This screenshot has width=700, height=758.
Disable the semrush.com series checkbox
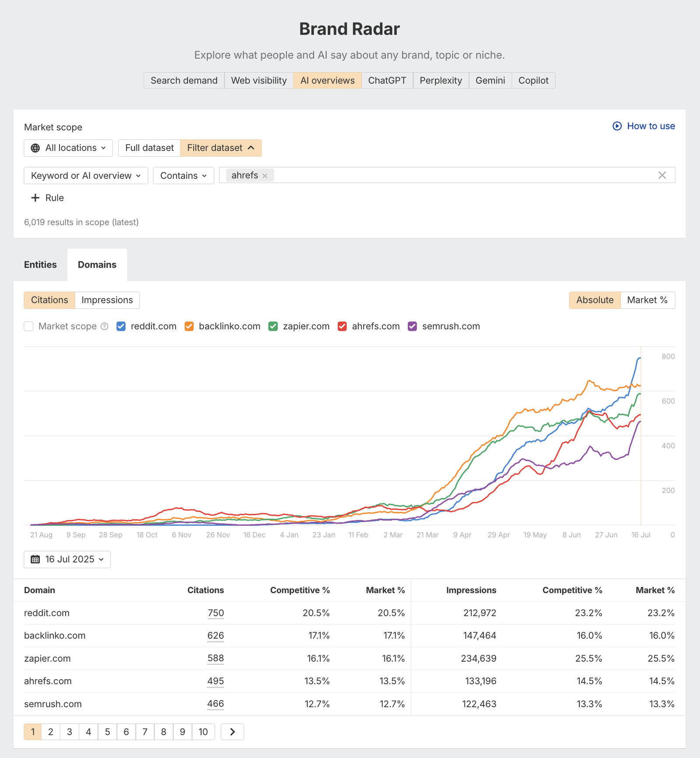pos(412,326)
